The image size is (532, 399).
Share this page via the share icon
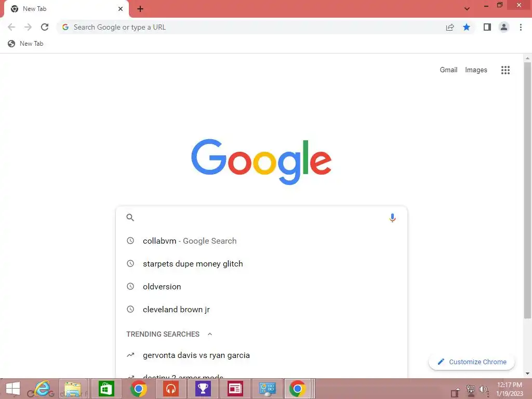coord(450,27)
